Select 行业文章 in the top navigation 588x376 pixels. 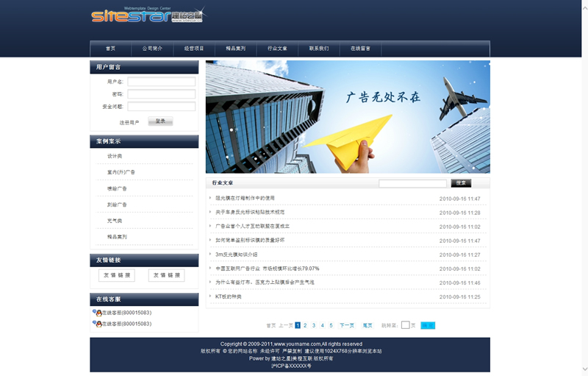point(277,49)
